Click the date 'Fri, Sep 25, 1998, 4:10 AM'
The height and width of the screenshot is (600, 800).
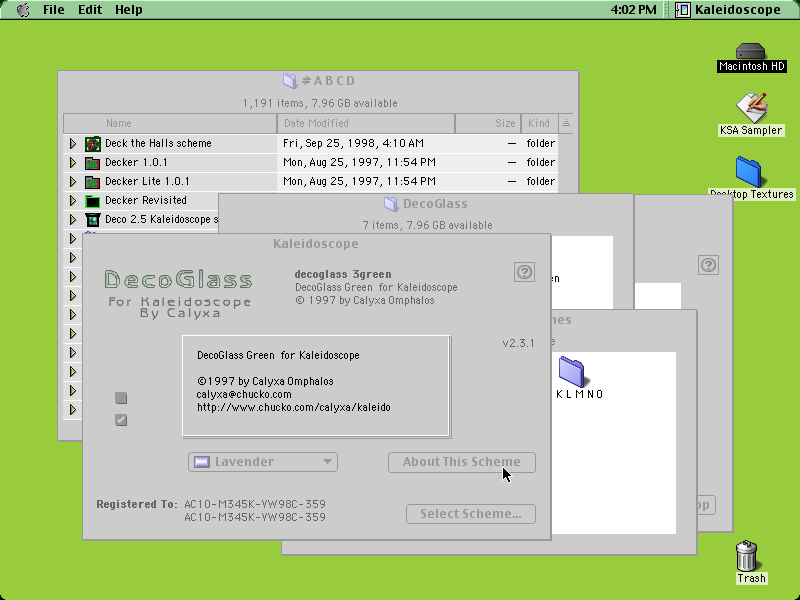click(x=353, y=143)
